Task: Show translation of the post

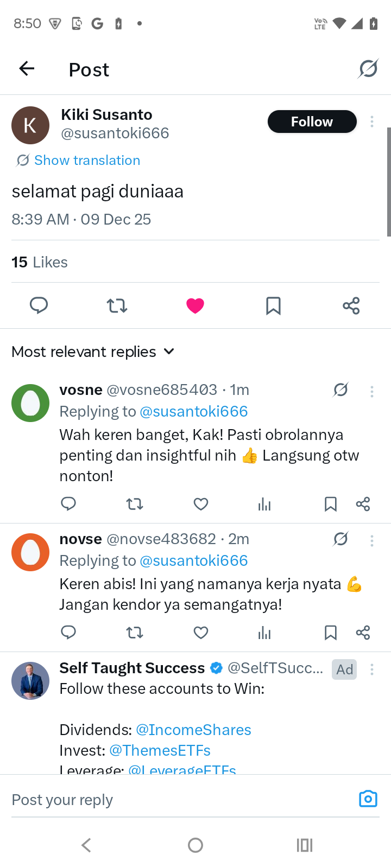Action: (87, 160)
